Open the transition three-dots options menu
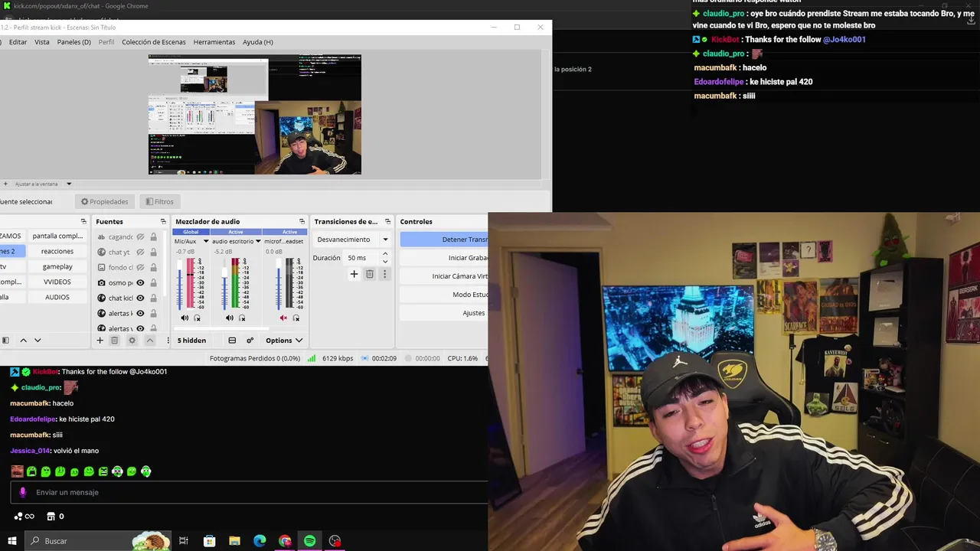980x551 pixels. click(384, 274)
